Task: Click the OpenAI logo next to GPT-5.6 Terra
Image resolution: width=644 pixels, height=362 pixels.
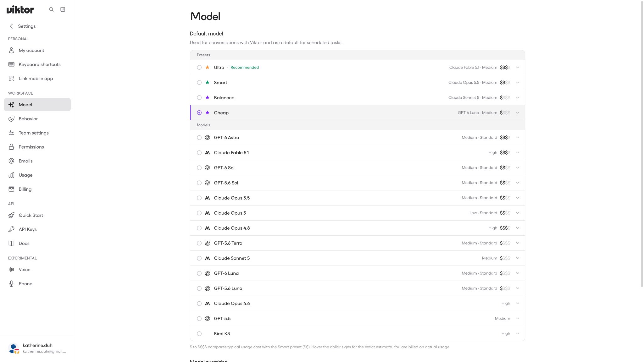Action: tap(208, 243)
